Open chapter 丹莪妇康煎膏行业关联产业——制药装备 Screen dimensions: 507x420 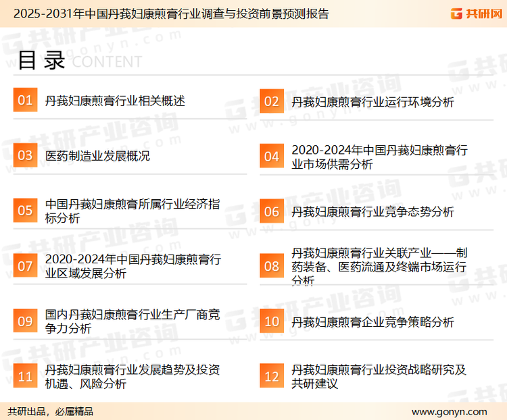[x=379, y=267]
